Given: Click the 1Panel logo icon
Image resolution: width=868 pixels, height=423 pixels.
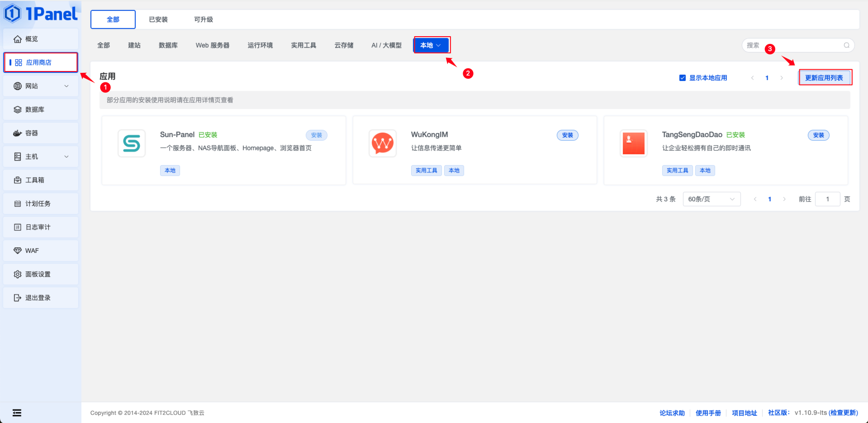Looking at the screenshot, I should (13, 14).
